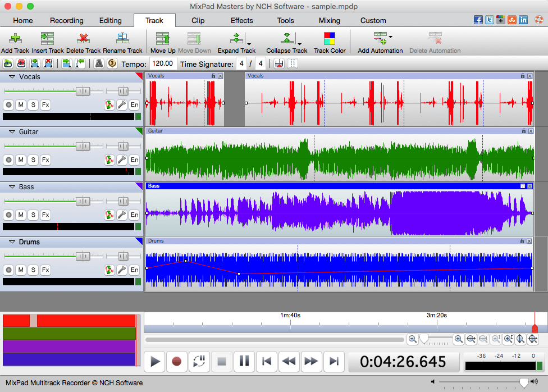The image size is (548, 392).
Task: Open the Track Color palette
Action: click(x=329, y=38)
